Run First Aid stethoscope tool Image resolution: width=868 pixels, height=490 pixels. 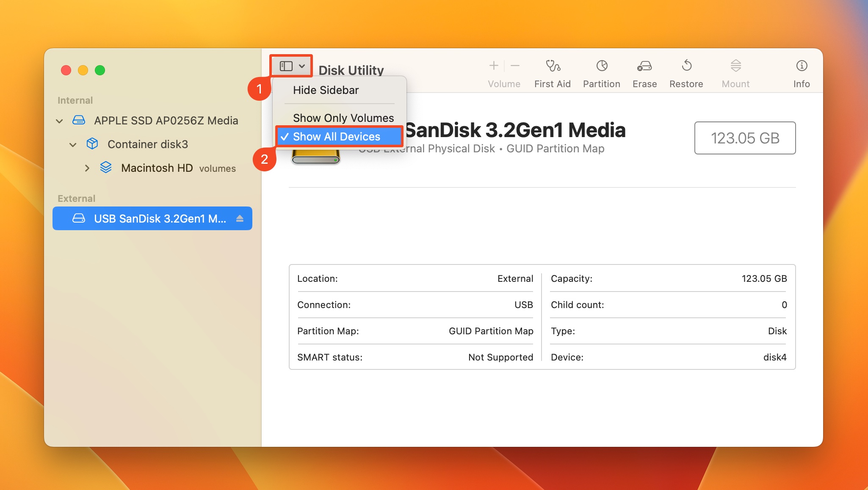coord(553,66)
